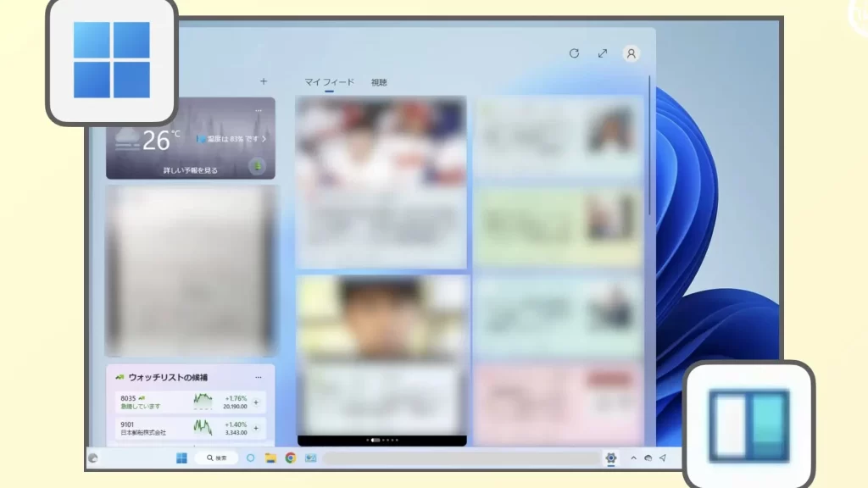Open the Settings gear on the taskbar

(610, 458)
